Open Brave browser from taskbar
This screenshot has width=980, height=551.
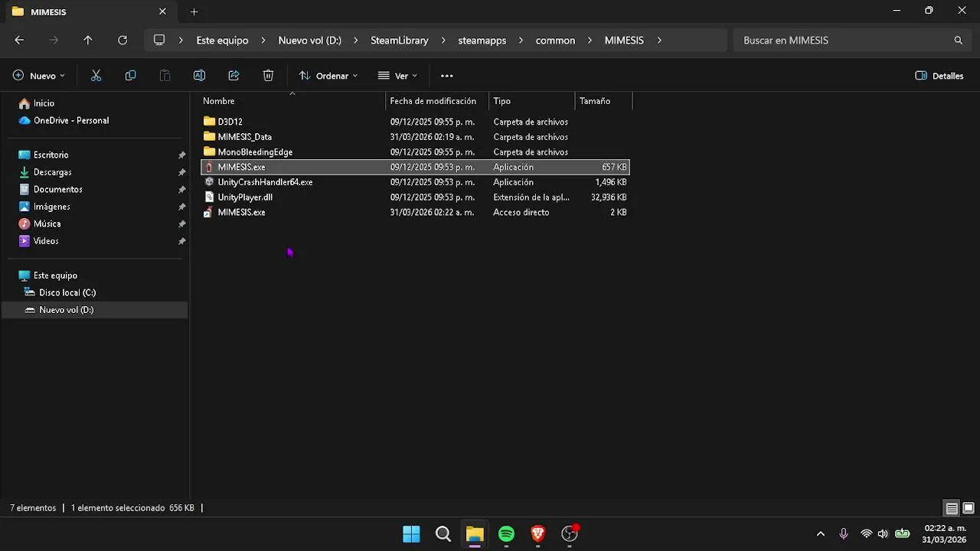(537, 534)
